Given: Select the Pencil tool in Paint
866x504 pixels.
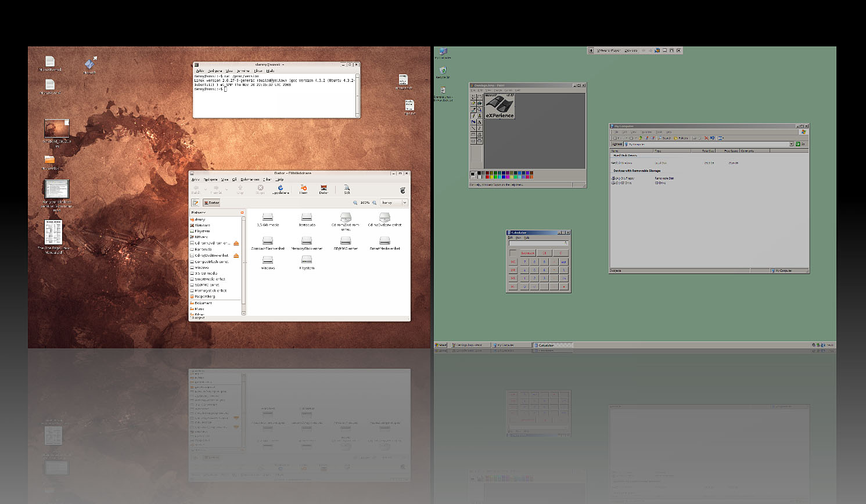Looking at the screenshot, I should [473, 116].
